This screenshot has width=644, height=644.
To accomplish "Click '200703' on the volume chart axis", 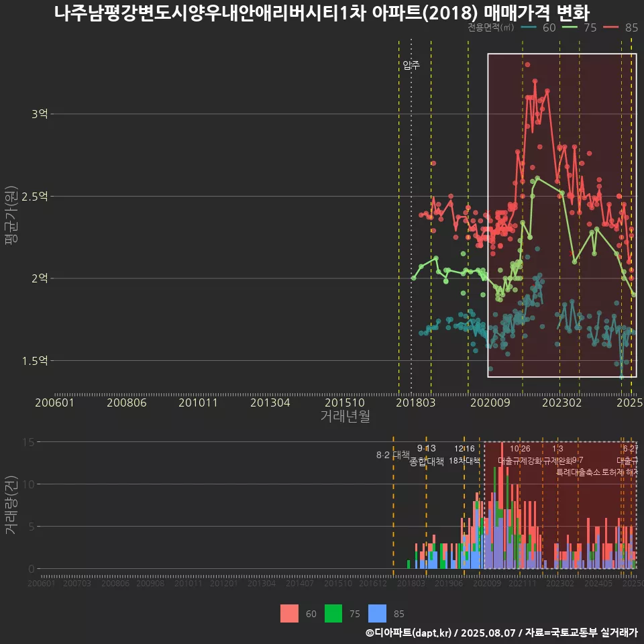I will click(x=76, y=583).
